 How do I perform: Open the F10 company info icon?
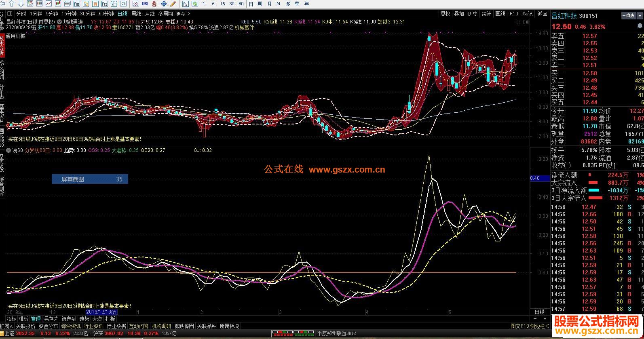tap(76, 4)
